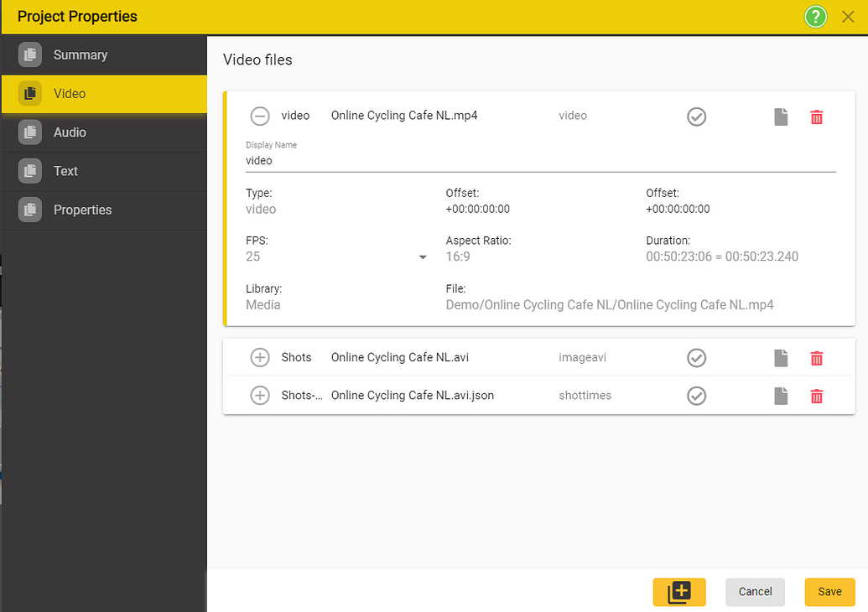Toggle the checkmark on the Shots imageavi row
The height and width of the screenshot is (612, 868).
696,358
